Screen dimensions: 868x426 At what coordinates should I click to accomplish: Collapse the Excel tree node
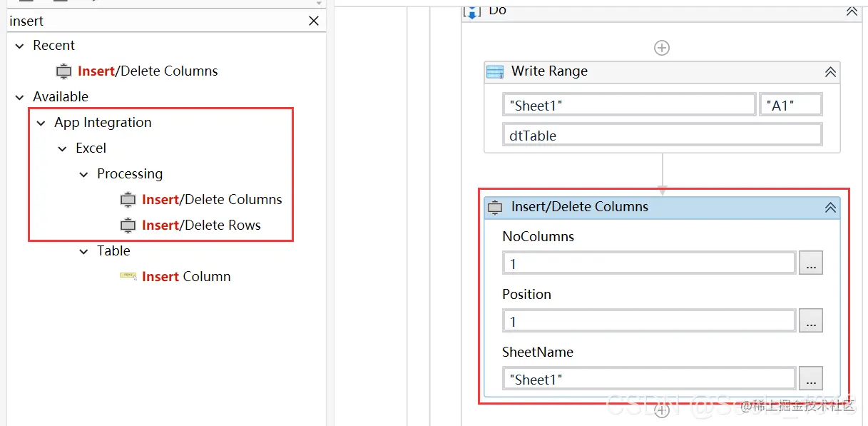click(63, 148)
